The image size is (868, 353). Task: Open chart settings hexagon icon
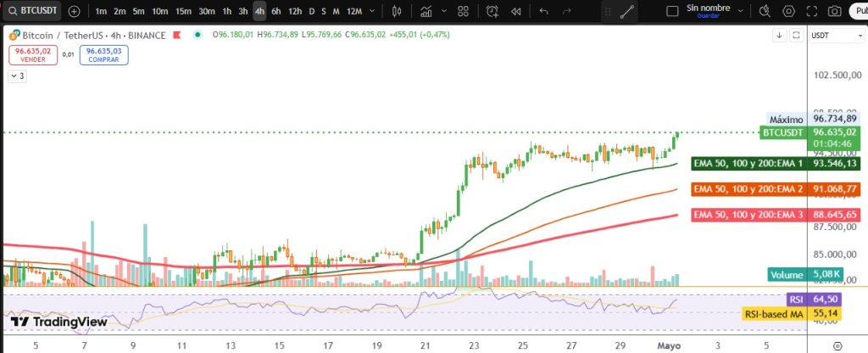click(x=789, y=11)
